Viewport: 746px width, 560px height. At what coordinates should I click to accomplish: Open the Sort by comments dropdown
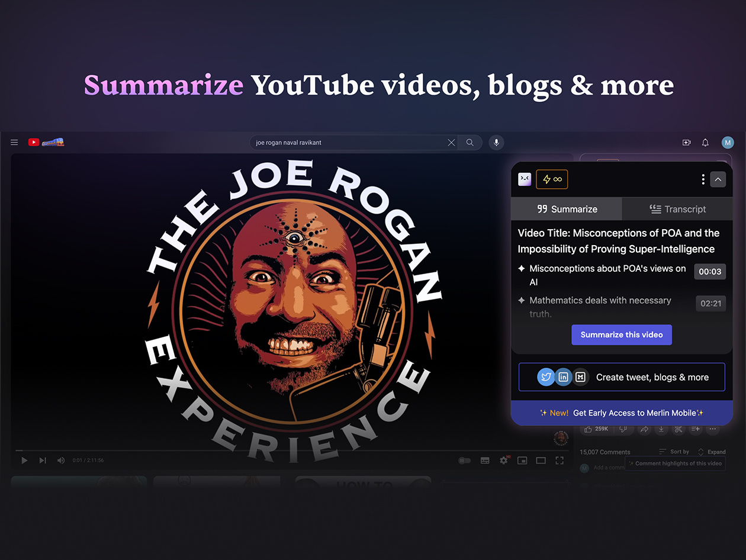pyautogui.click(x=674, y=452)
